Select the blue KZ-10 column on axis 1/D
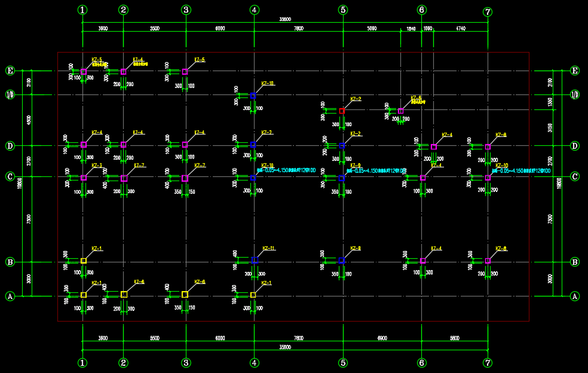 253,96
